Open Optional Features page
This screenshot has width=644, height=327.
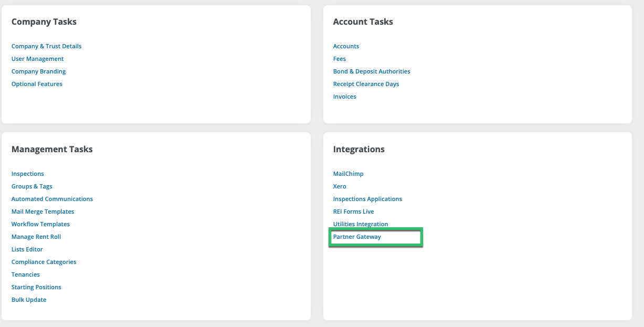[37, 84]
